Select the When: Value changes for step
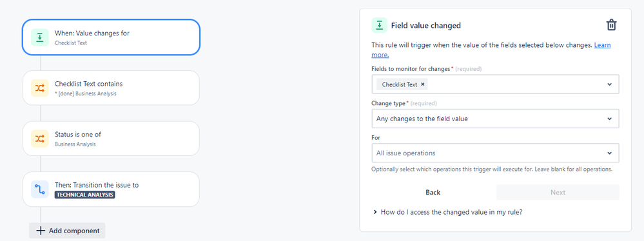Image resolution: width=644 pixels, height=241 pixels. [111, 37]
